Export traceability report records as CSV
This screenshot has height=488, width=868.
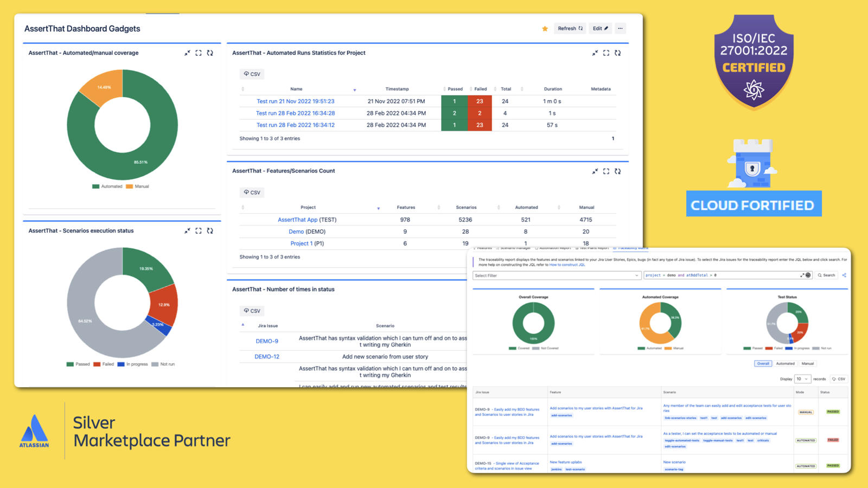(x=839, y=379)
